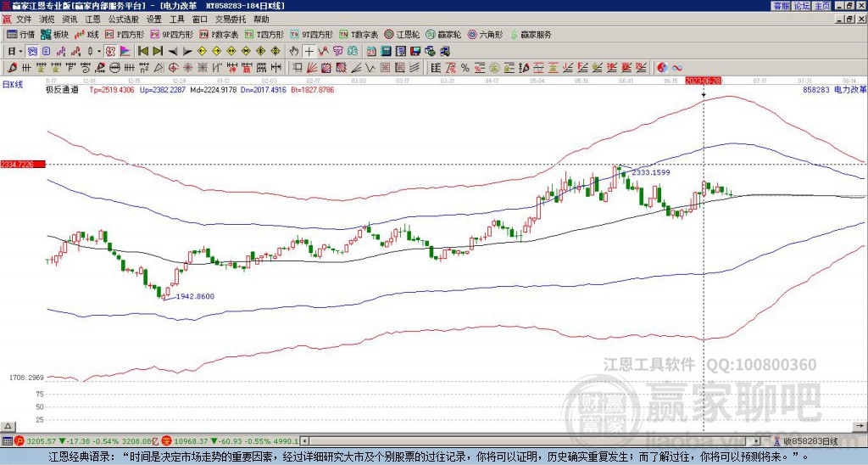Image resolution: width=868 pixels, height=465 pixels.
Task: Open the calendar icon tool
Action: [x=371, y=52]
